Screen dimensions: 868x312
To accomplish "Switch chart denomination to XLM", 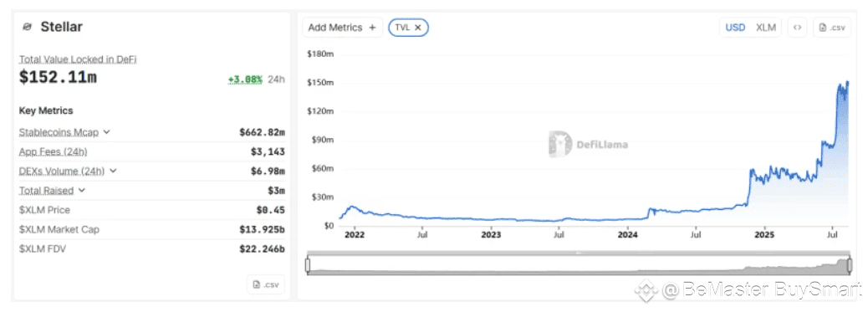I will click(x=766, y=27).
